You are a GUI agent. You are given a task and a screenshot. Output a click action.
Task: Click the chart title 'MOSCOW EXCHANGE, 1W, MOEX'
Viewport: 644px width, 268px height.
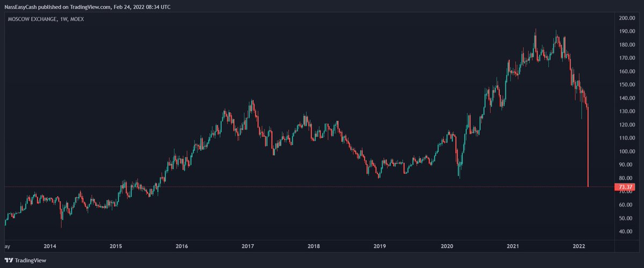click(x=46, y=19)
